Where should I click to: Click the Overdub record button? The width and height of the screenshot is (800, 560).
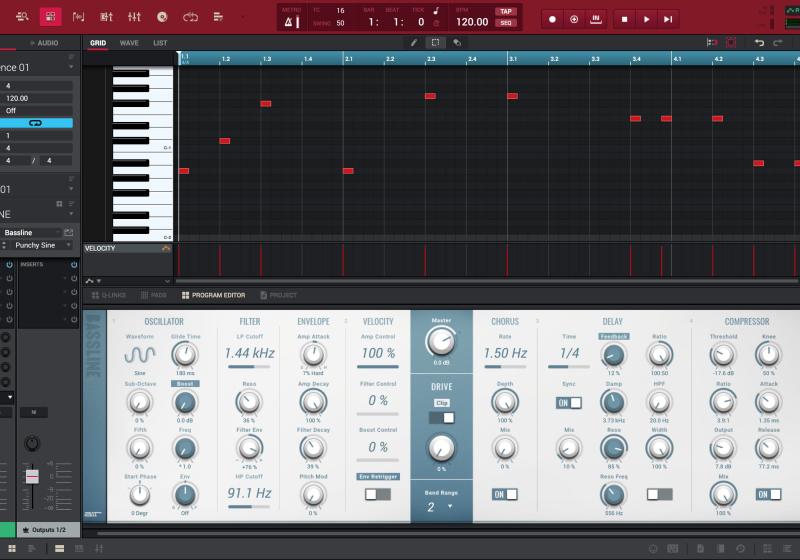tap(574, 19)
